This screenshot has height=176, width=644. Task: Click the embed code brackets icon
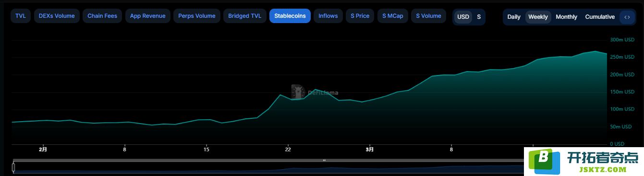[x=627, y=17]
